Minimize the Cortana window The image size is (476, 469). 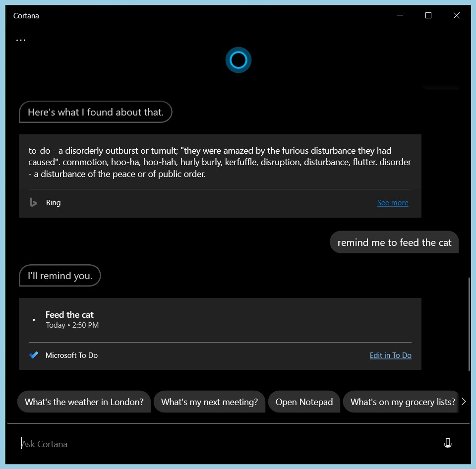pyautogui.click(x=400, y=15)
